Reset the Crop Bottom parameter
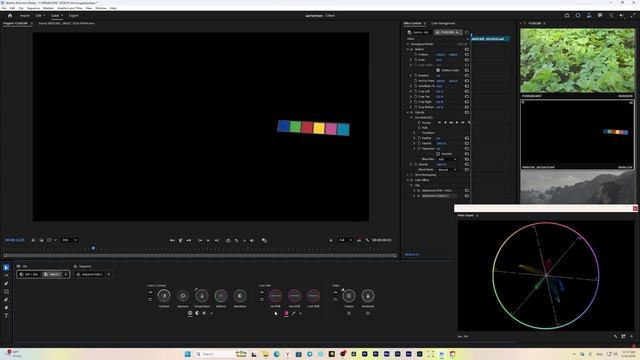The image size is (640, 360). pos(467,107)
